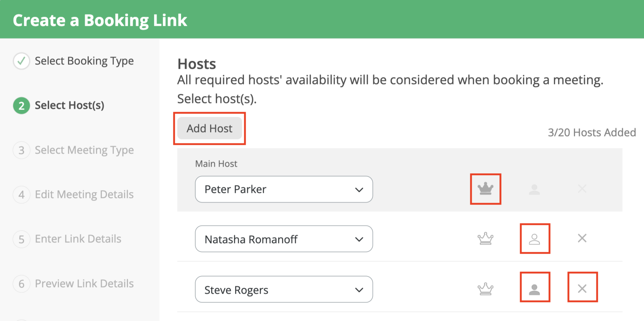Screen dimensions: 644x321
Task: Click the disabled X beside Peter Parker
Action: (582, 189)
